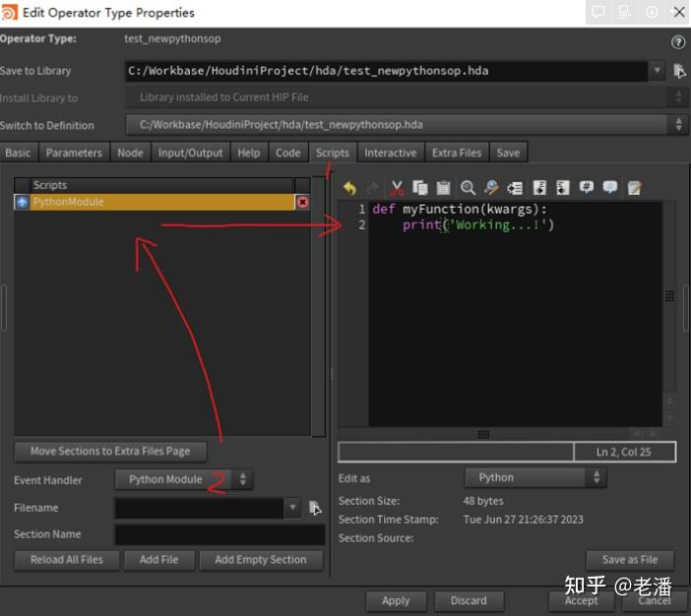
Task: Open the external editor notepad icon
Action: coord(634,188)
